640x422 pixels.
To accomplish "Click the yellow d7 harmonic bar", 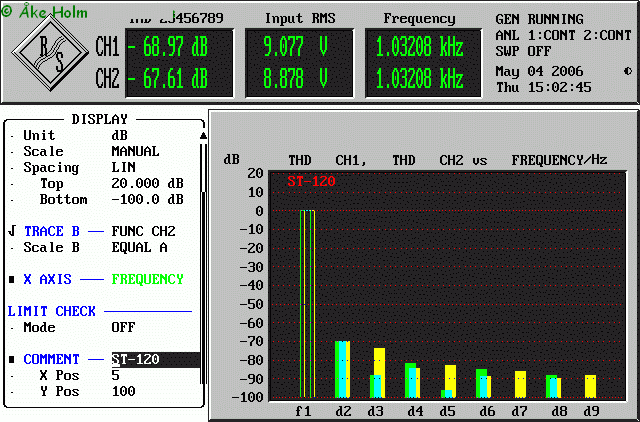I will pos(520,384).
